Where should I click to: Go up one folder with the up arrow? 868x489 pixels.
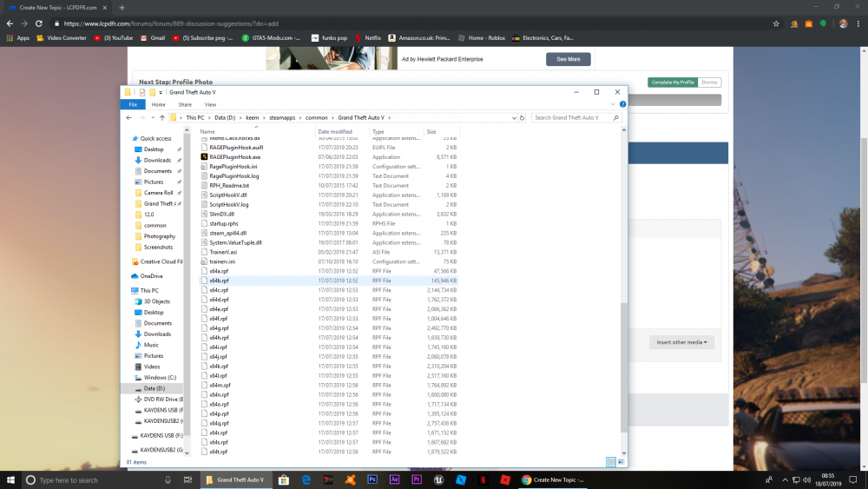[x=162, y=117]
